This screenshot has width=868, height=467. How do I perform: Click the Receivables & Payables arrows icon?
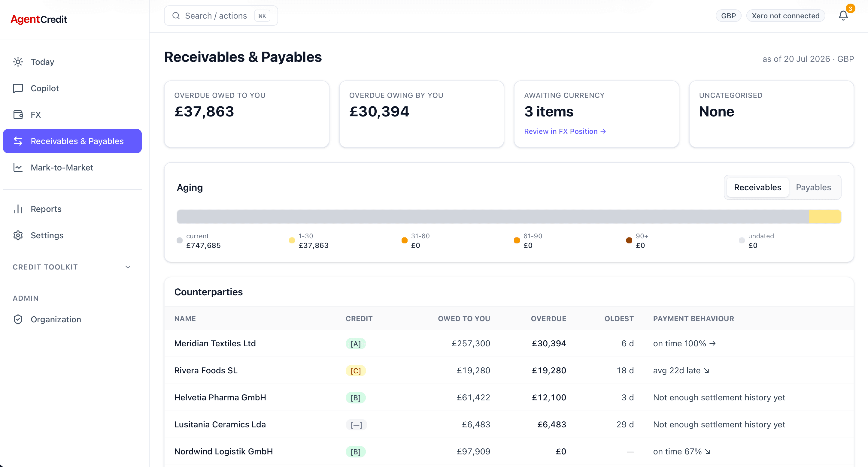[x=18, y=141]
